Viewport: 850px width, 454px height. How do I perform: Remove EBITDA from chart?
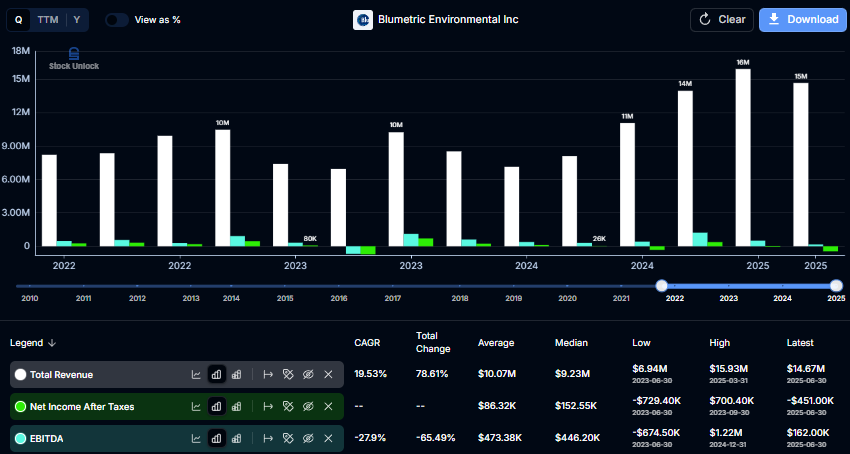pyautogui.click(x=328, y=438)
